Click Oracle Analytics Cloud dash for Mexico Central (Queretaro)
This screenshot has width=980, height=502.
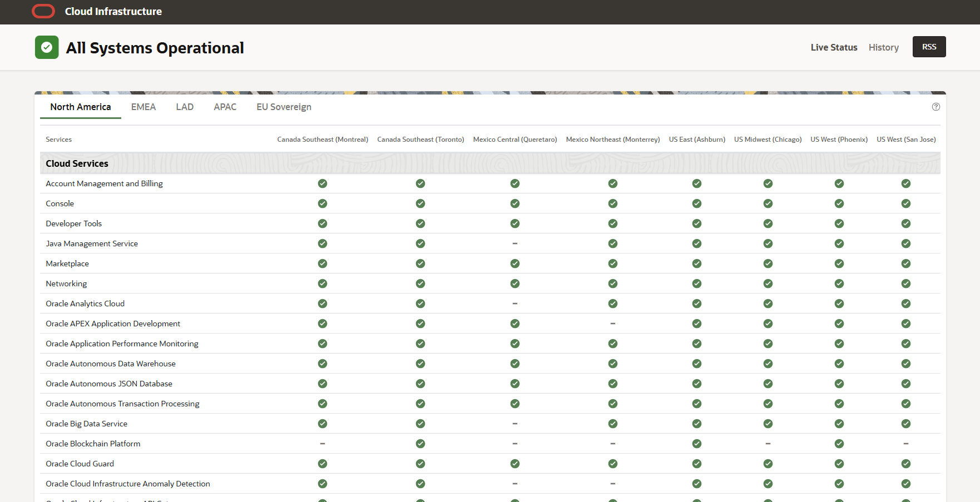pos(515,304)
